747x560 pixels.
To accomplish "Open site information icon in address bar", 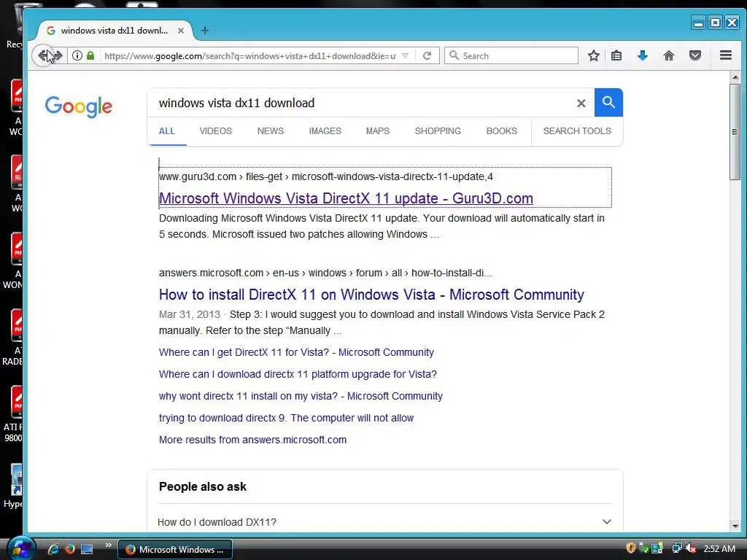I will [77, 55].
